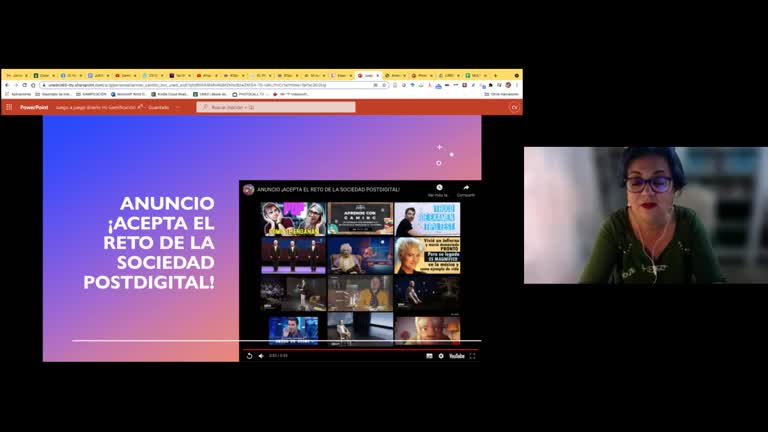Click the channel avatar beside the video title

pos(248,189)
